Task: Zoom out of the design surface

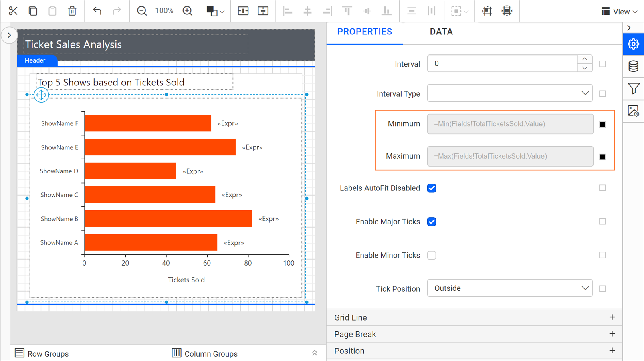Action: pos(142,11)
